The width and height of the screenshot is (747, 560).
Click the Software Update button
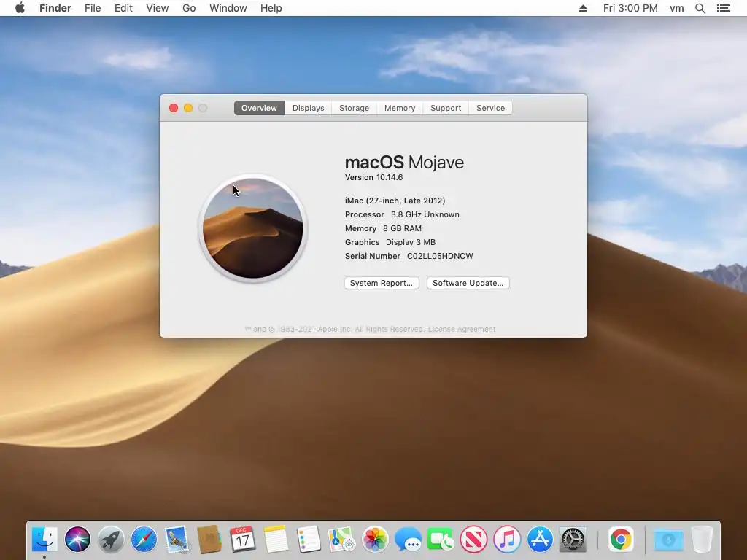pyautogui.click(x=468, y=283)
